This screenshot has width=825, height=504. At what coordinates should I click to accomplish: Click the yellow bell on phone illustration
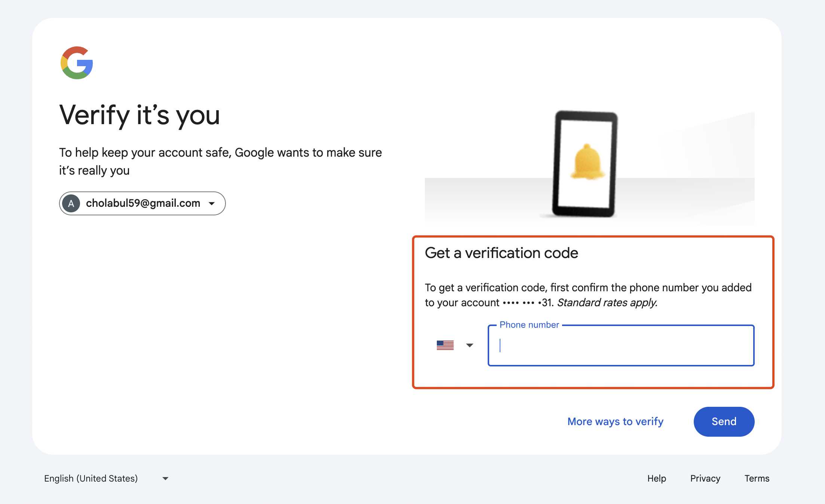pyautogui.click(x=587, y=162)
